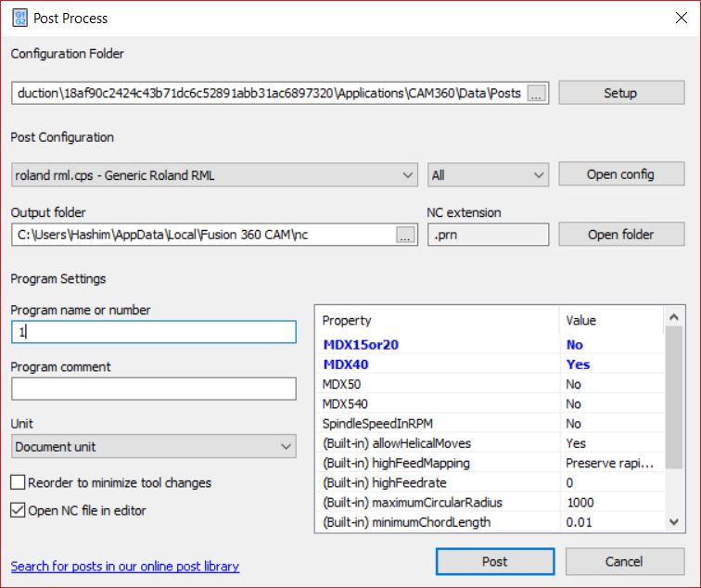Cancel the post process dialog
Viewport: 701px width, 588px height.
click(625, 562)
